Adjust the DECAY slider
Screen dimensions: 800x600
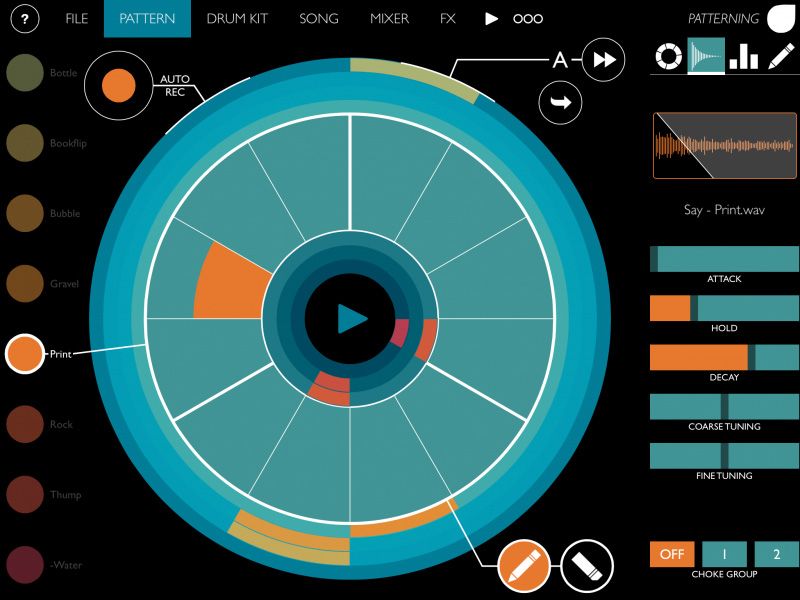tap(720, 357)
